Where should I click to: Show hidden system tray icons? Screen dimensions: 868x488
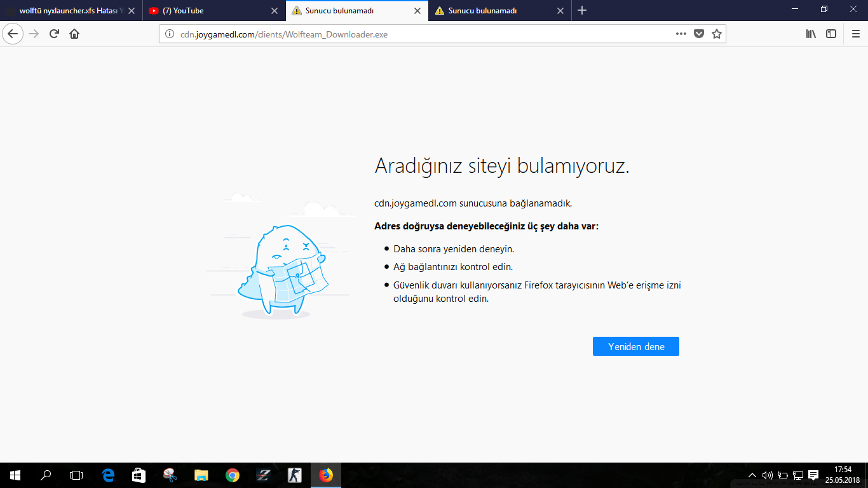[752, 475]
